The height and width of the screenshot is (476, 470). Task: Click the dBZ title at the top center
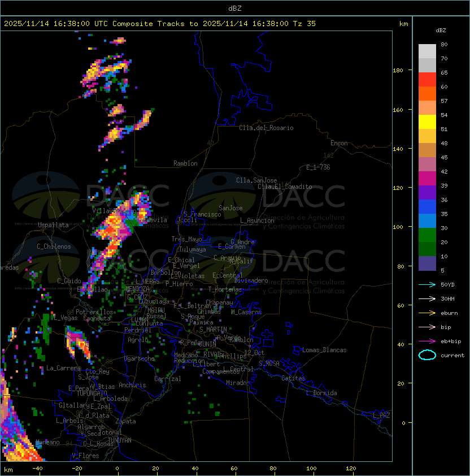click(x=235, y=8)
